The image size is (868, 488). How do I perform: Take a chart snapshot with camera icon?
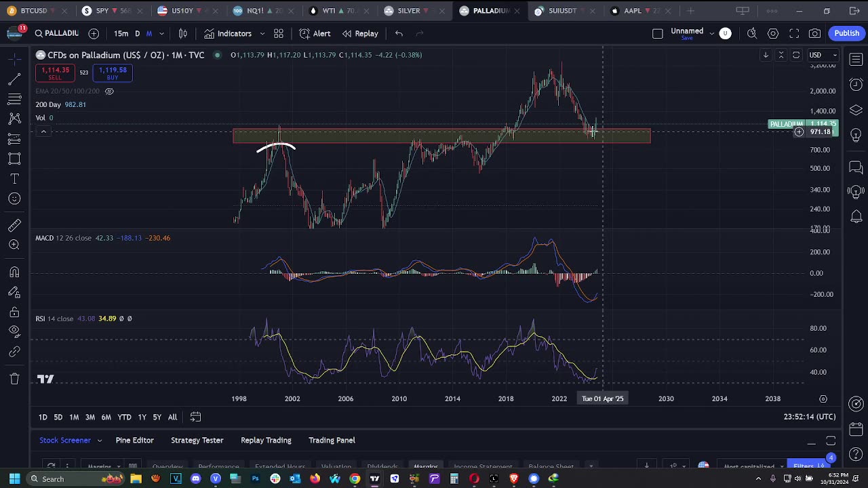click(x=815, y=33)
